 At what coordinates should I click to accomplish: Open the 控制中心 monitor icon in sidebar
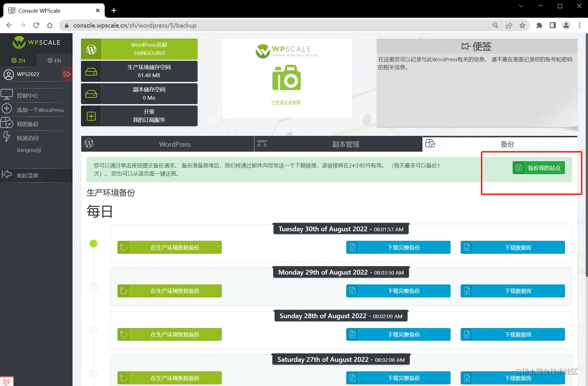[7, 94]
